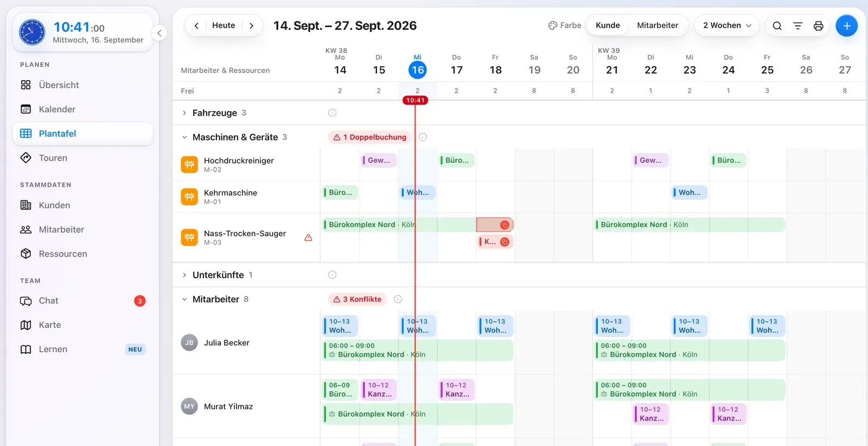Click the Farbe palette option
Image resolution: width=868 pixels, height=446 pixels.
point(565,26)
